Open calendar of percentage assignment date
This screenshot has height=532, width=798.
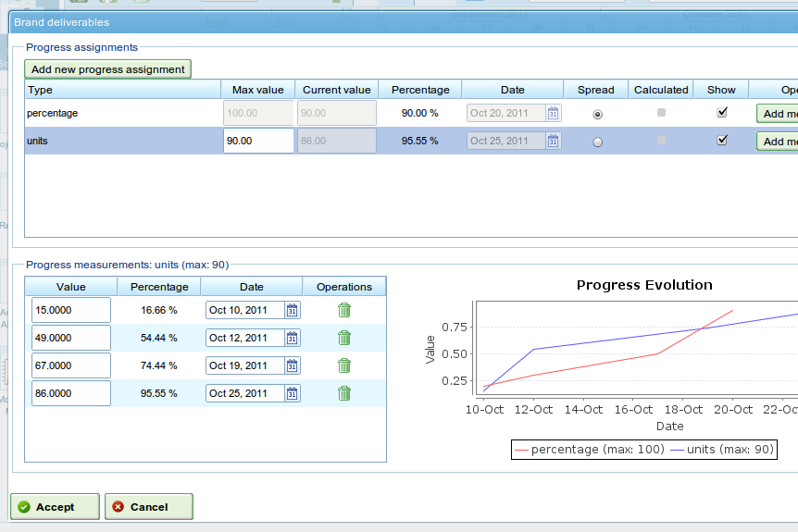(x=554, y=114)
